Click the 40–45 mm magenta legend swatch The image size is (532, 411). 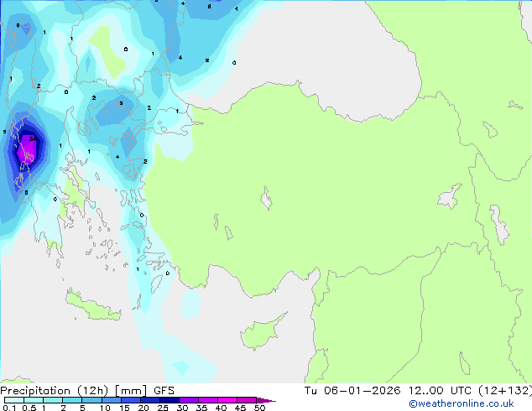tap(227, 400)
